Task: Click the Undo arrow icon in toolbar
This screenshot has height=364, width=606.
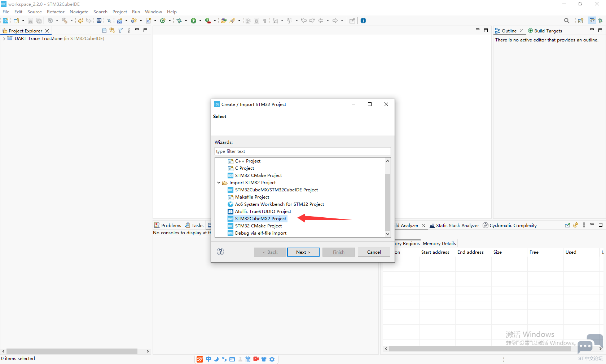Action: (81, 21)
